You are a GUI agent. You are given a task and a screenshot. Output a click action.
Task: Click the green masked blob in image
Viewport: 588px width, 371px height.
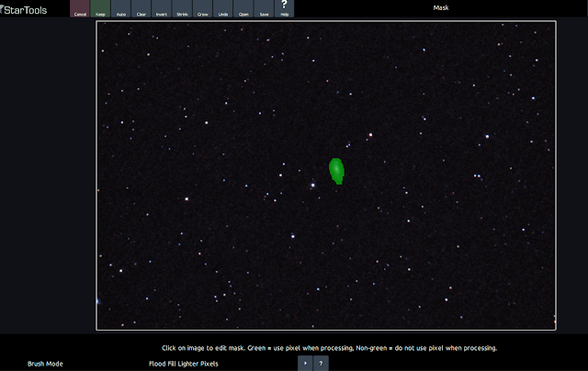point(336,170)
